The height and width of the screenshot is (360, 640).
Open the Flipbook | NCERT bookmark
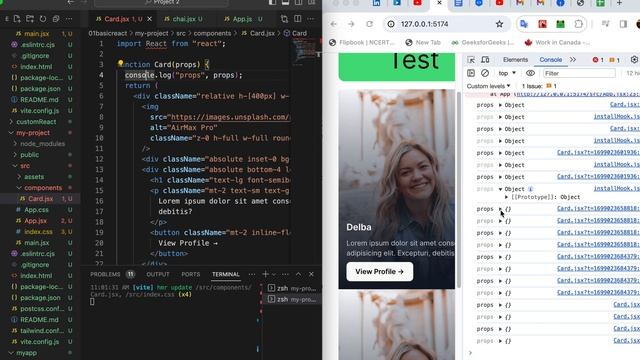(x=362, y=42)
